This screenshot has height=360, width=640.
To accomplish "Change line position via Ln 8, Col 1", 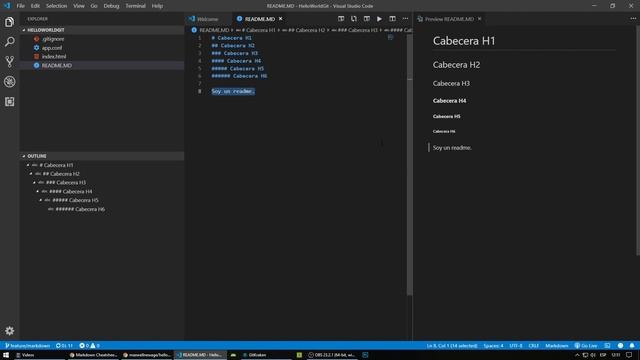I will tap(452, 346).
